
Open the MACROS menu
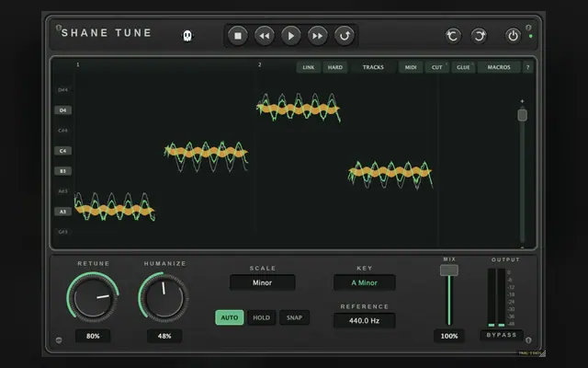click(x=499, y=67)
